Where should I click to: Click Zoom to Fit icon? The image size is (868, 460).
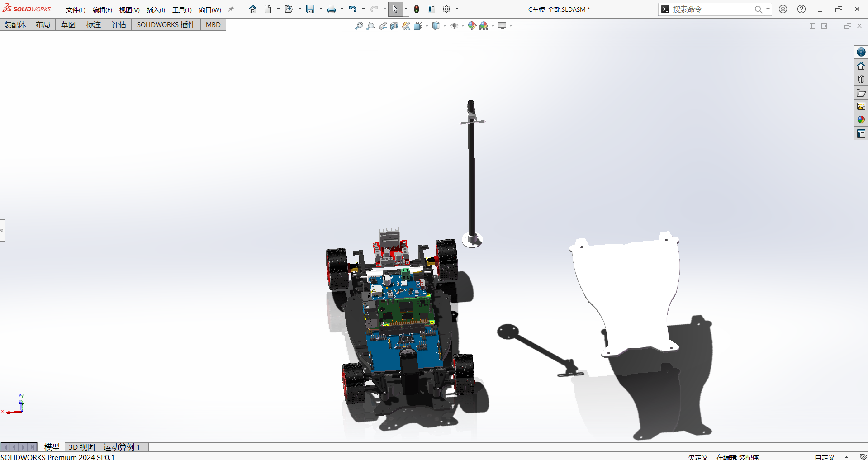tap(359, 26)
